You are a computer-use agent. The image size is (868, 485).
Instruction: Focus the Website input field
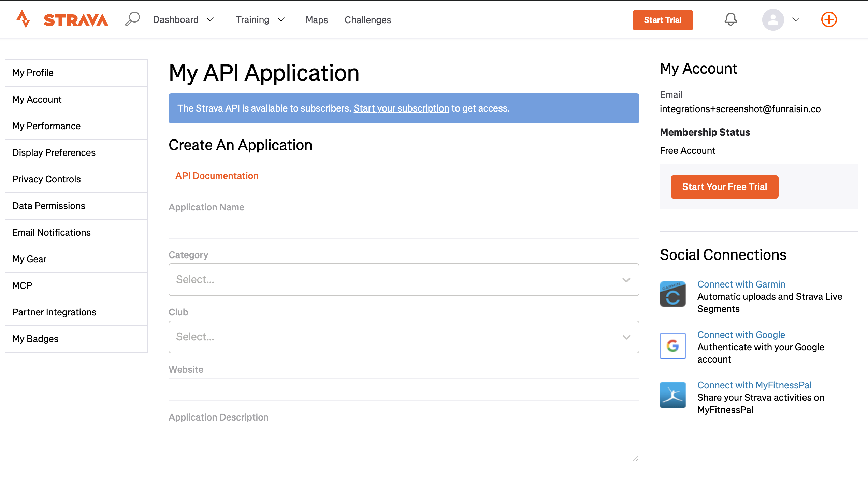pos(404,390)
